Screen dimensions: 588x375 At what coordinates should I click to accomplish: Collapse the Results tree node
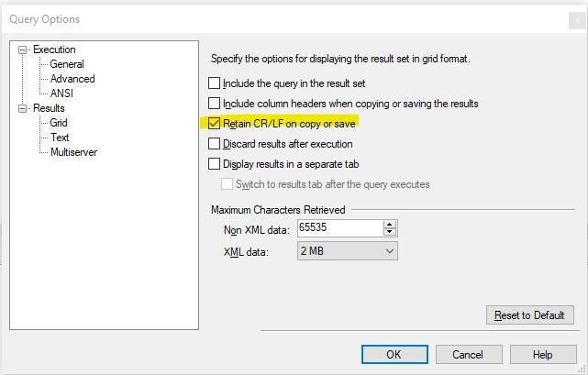[24, 108]
